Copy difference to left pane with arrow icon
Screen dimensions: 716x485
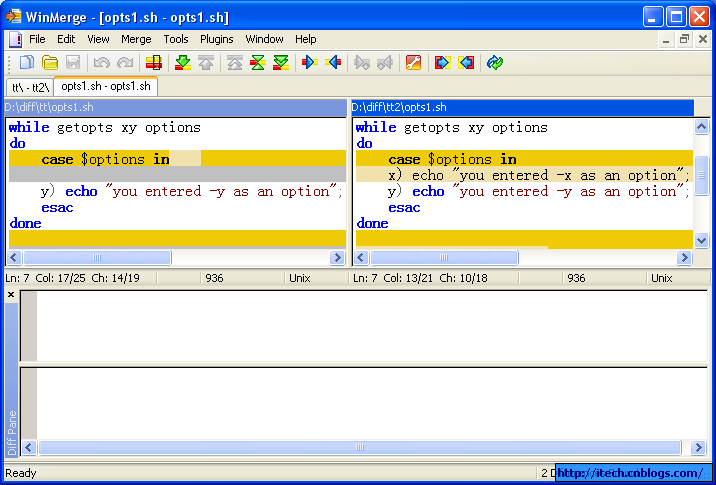tap(333, 63)
